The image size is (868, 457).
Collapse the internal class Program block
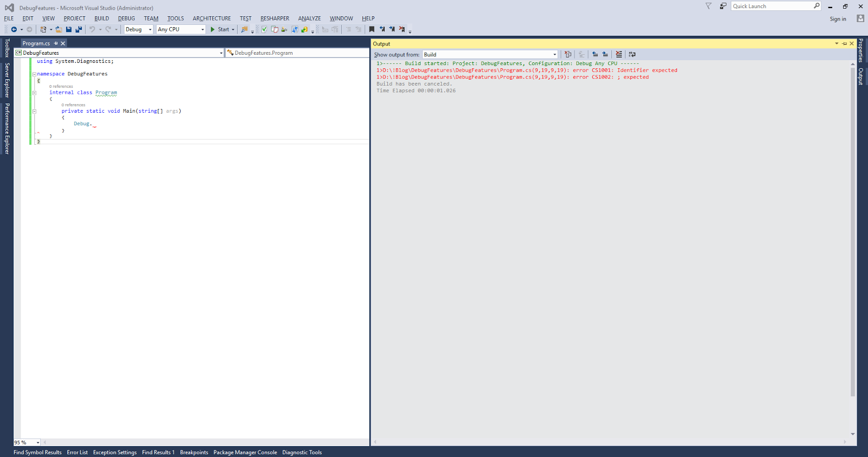point(34,93)
